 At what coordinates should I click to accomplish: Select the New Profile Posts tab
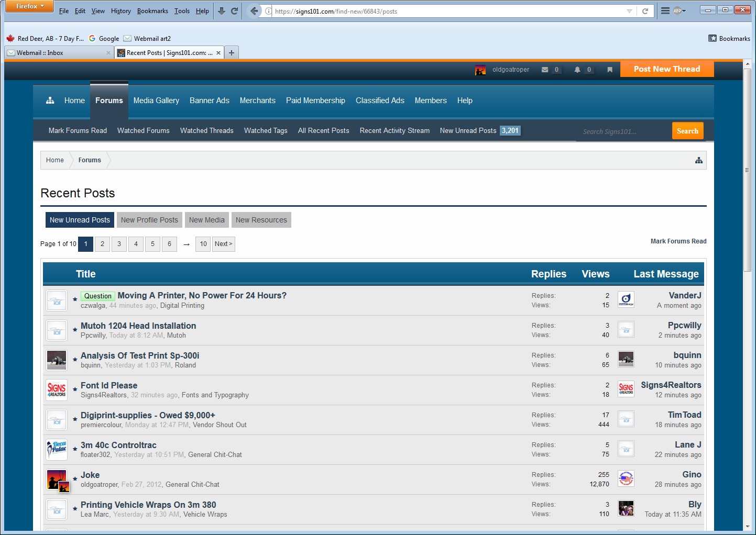[x=149, y=220]
